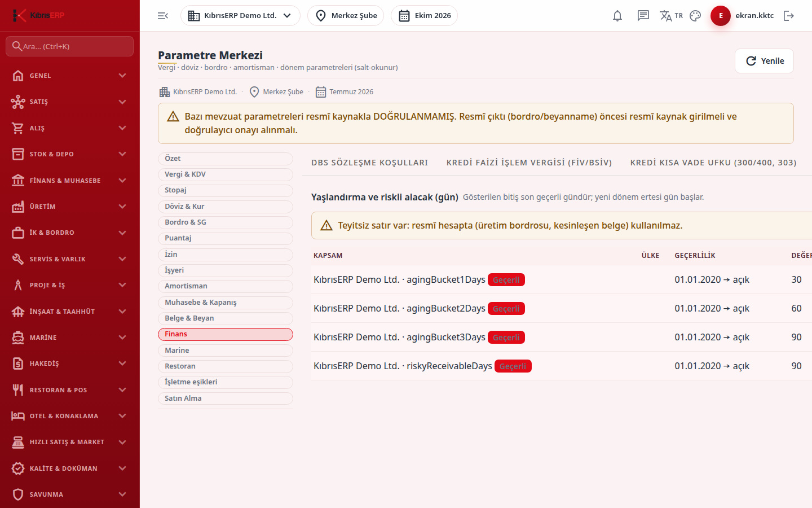Screen dimensions: 812x508
Task: Open the Savunma shield icon
Action: 18,494
